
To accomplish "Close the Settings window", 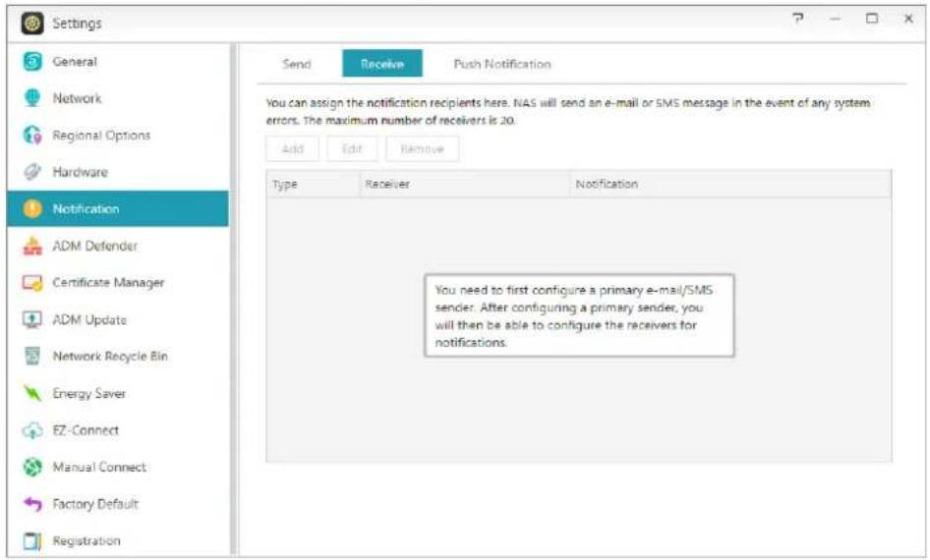I will (x=908, y=19).
